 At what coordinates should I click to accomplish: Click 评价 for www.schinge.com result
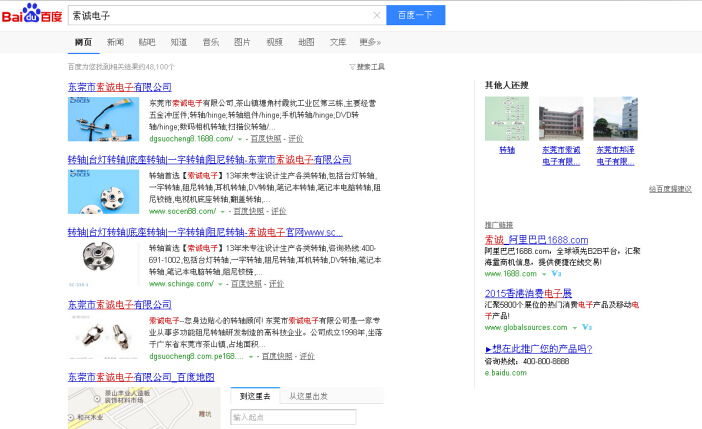click(x=276, y=284)
